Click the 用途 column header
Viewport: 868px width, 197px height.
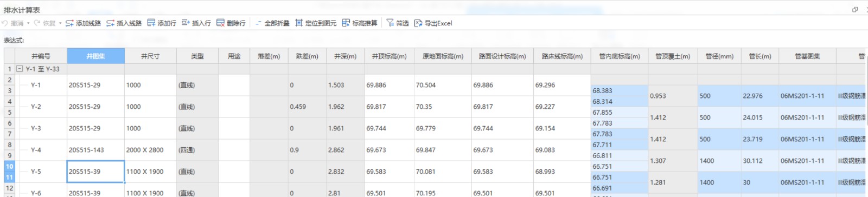(x=234, y=56)
